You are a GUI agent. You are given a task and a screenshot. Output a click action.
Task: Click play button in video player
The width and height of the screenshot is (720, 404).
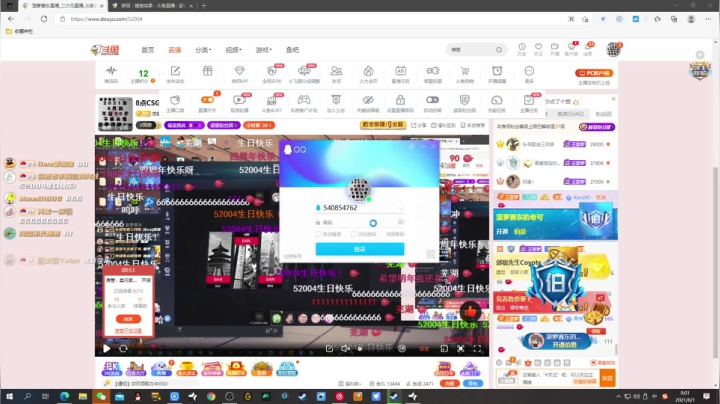106,349
